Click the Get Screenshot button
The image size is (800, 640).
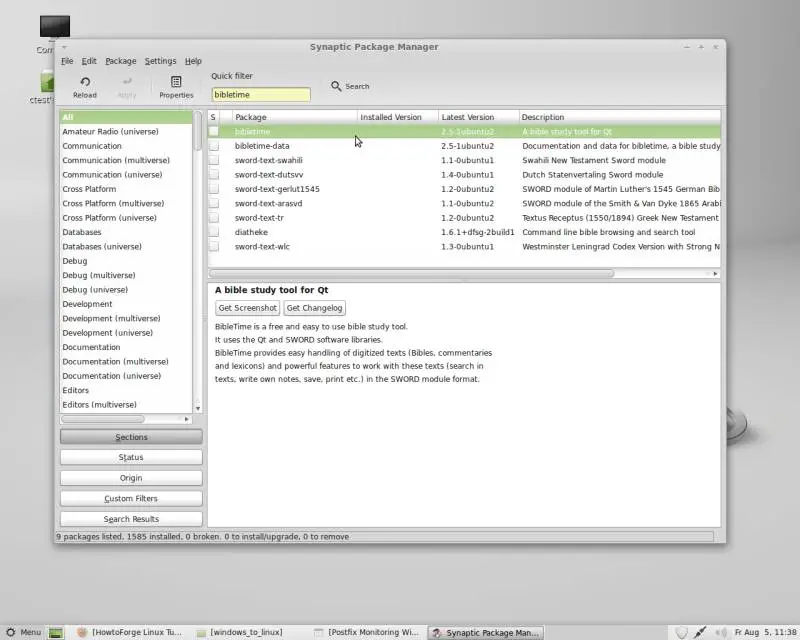click(x=247, y=308)
